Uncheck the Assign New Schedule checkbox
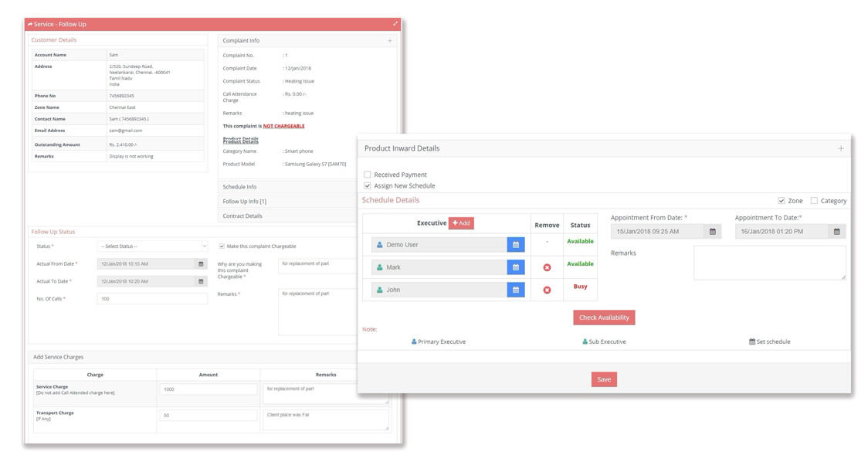Viewport: 868px width, 462px height. 368,185
